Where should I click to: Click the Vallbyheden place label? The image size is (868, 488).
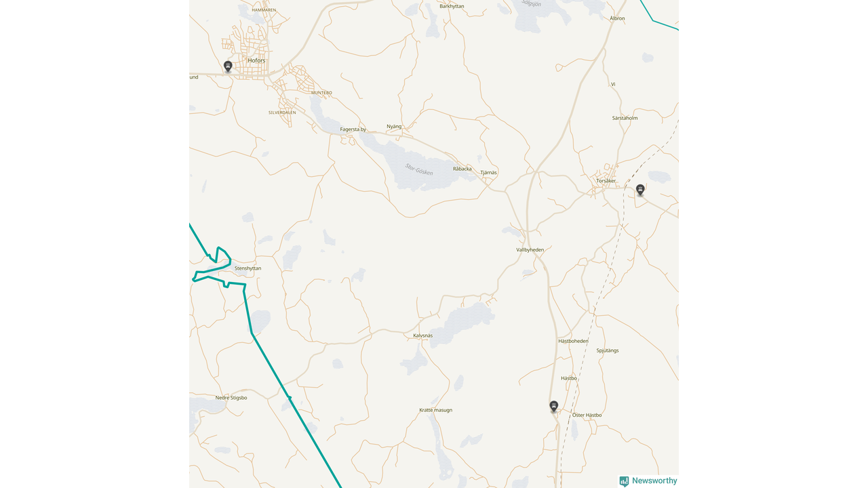pyautogui.click(x=530, y=249)
